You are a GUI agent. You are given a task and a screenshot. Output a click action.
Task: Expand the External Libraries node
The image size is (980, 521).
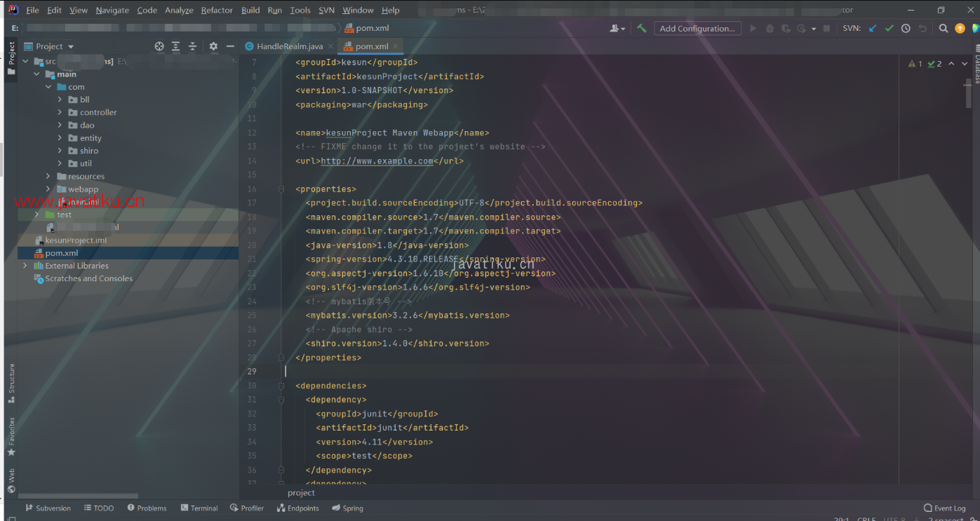(x=26, y=266)
